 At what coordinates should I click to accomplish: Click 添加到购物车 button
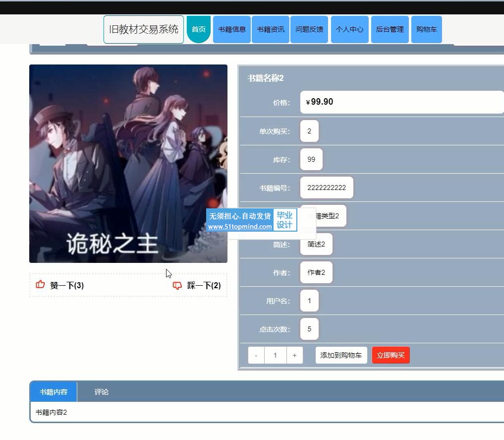tap(341, 355)
